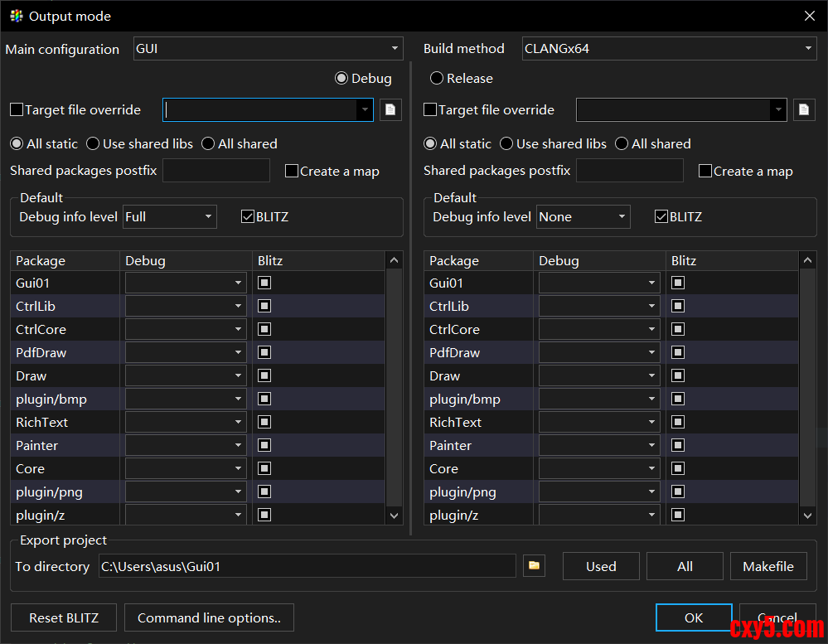Click the Makefile export button

pyautogui.click(x=767, y=566)
